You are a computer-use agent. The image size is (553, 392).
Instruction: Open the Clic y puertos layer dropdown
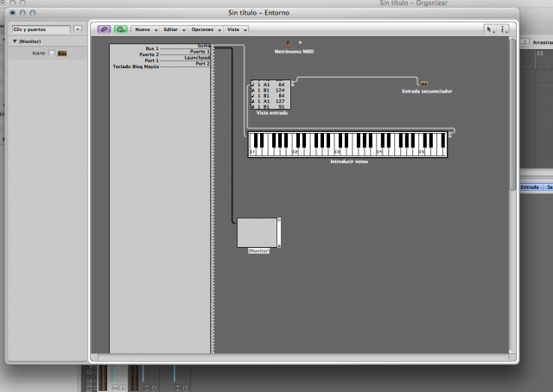40,29
